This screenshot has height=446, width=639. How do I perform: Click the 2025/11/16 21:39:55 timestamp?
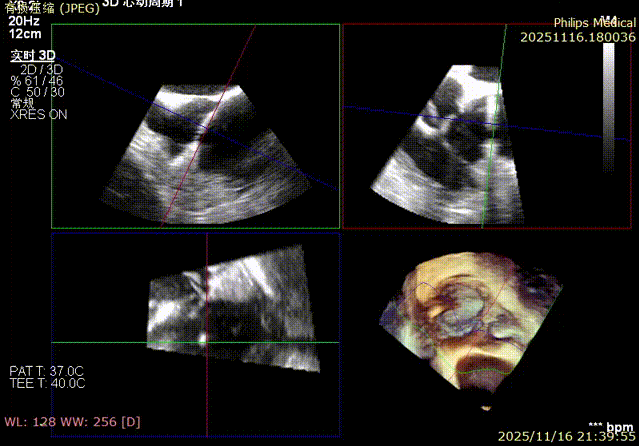pos(566,437)
